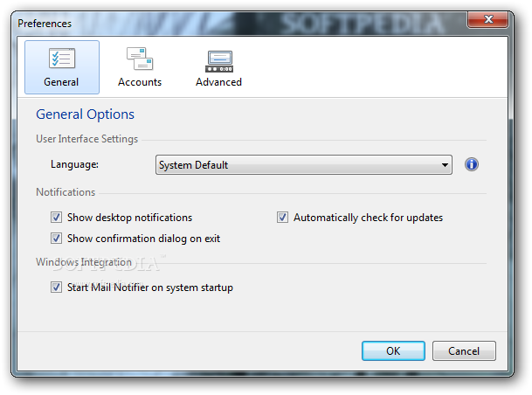Image resolution: width=532 pixels, height=395 pixels.
Task: Click the General Options heading
Action: point(85,114)
